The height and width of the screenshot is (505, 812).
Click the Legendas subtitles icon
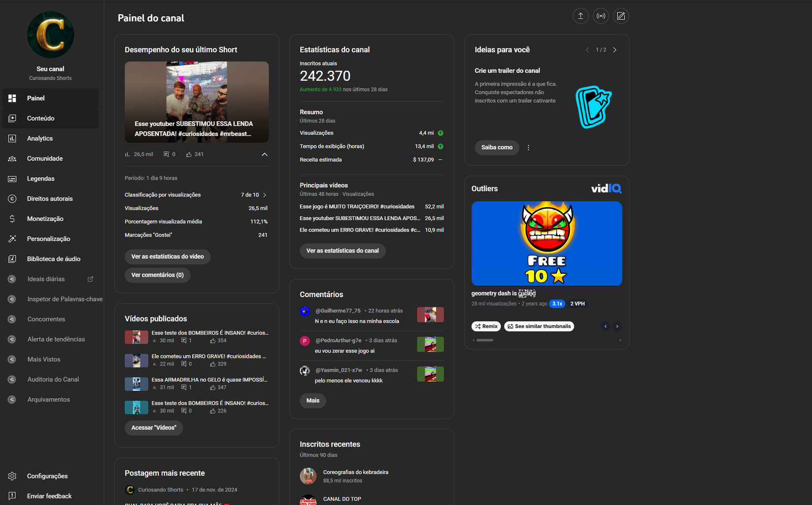pyautogui.click(x=12, y=178)
